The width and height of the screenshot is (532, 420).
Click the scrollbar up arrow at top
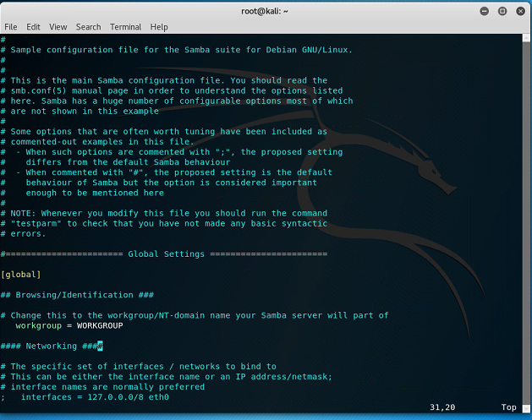[526, 37]
